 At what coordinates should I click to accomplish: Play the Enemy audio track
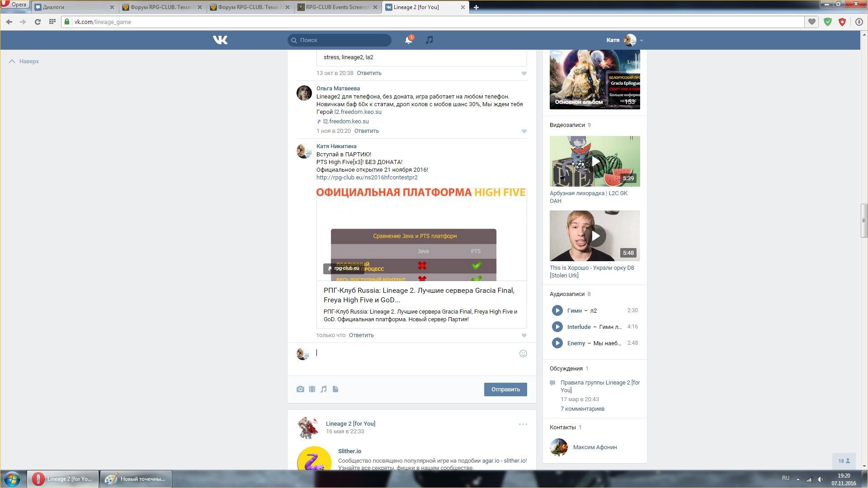point(557,343)
